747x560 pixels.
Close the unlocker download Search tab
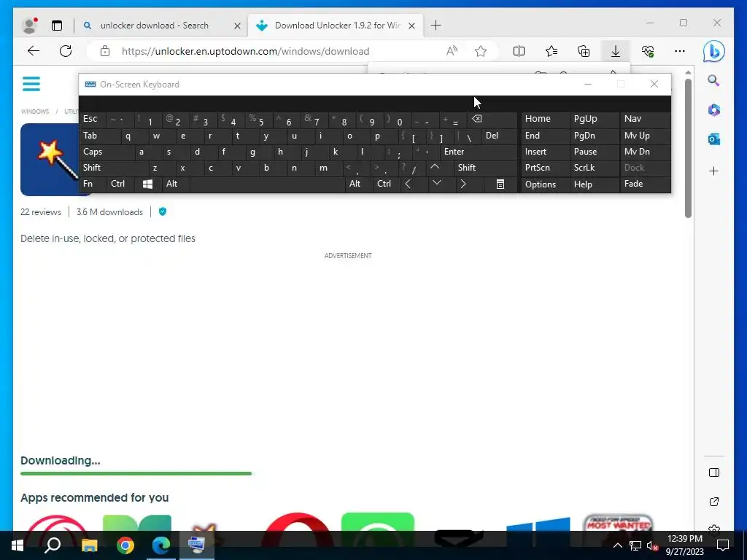pos(237,26)
